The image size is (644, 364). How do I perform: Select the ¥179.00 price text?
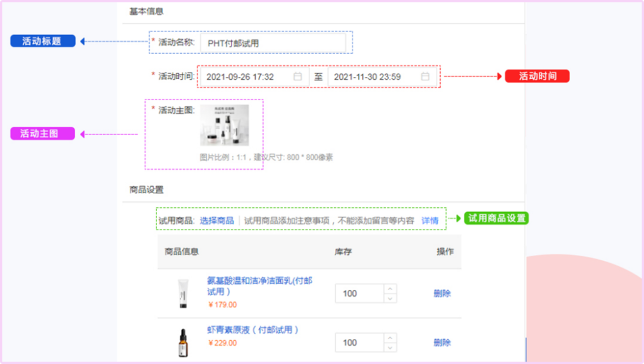pyautogui.click(x=222, y=304)
